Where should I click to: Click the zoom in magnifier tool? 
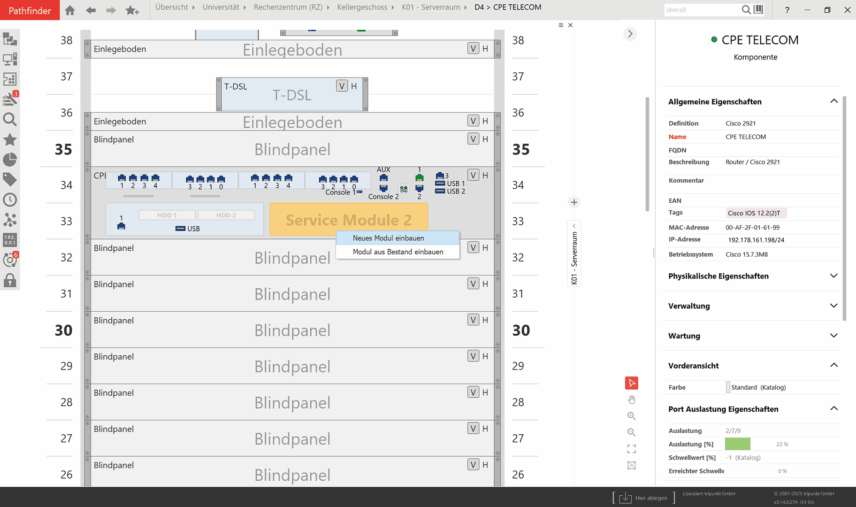pos(631,415)
